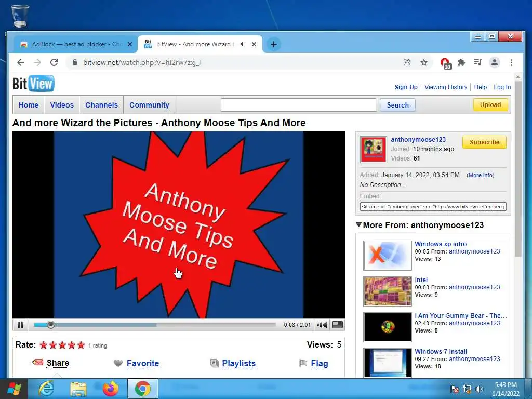532x399 pixels.
Task: Open the Windows Start button
Action: [14, 389]
